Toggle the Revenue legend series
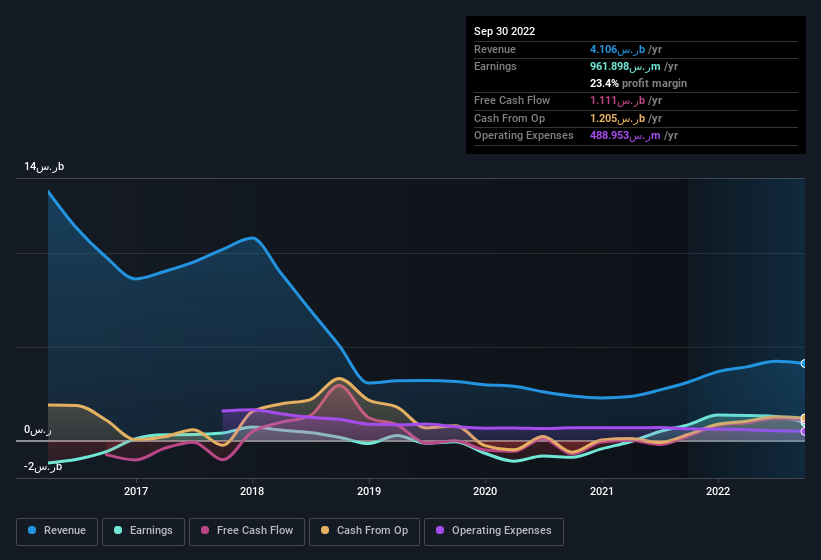Viewport: 821px width, 560px height. (57, 531)
